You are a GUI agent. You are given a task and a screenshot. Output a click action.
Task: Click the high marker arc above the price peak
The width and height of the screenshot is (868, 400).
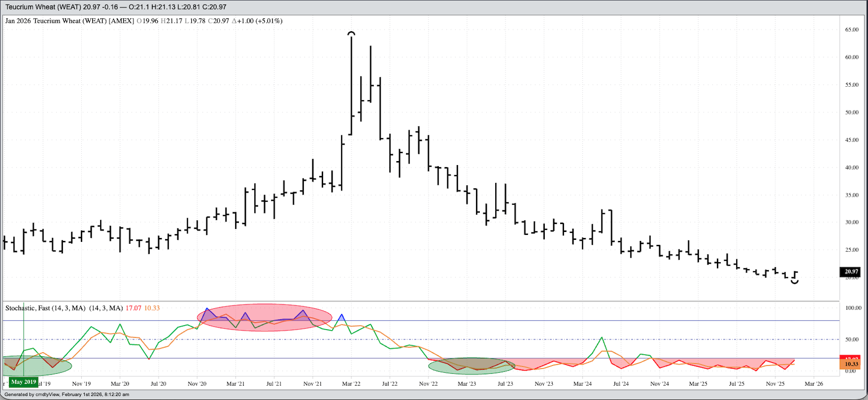point(351,34)
